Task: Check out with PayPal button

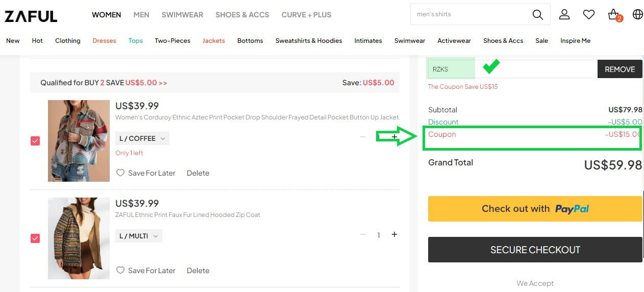Action: coord(535,209)
